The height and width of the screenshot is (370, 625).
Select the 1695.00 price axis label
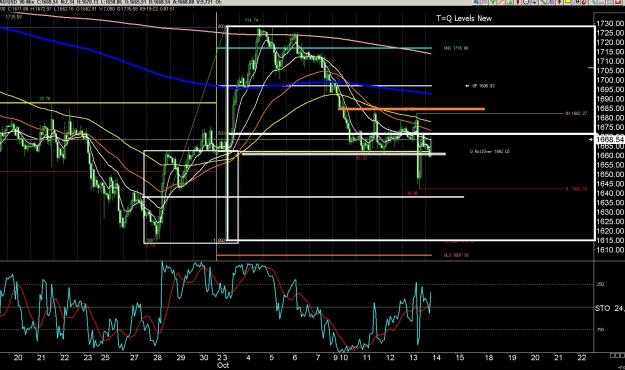click(610, 90)
